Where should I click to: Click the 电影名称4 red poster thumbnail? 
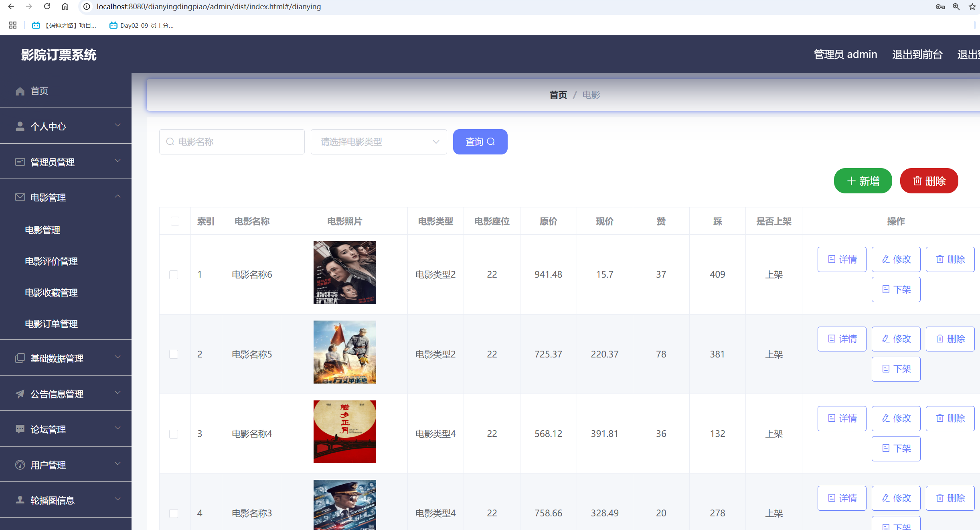coord(345,432)
